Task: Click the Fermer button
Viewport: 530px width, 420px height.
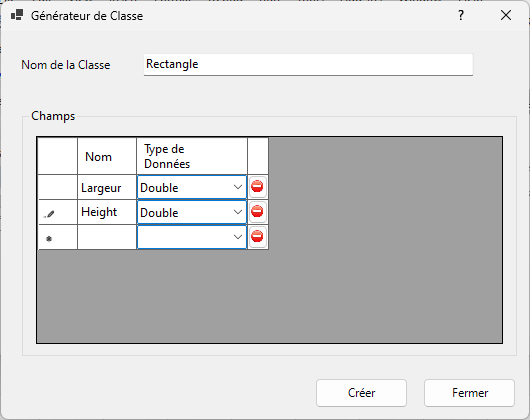Action: click(469, 393)
